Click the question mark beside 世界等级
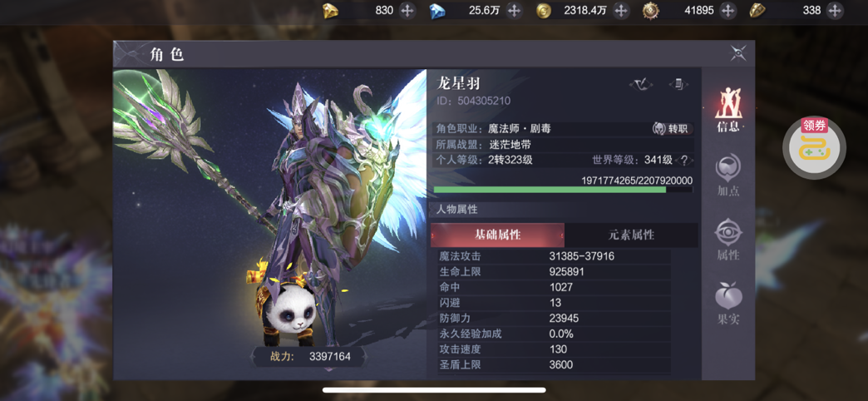 [684, 161]
